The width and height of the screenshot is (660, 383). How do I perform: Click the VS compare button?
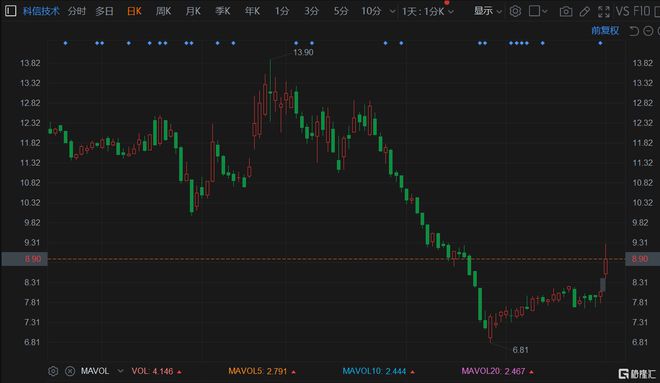tap(623, 11)
